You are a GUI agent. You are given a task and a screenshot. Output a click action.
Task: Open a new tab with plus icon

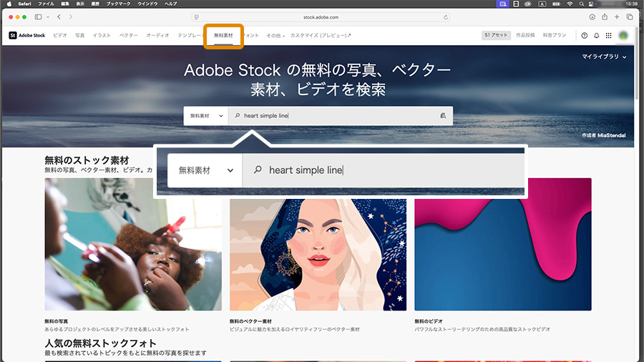tap(617, 17)
